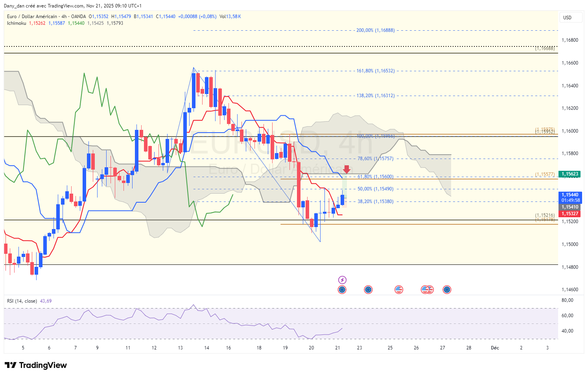Click the 1,15000 price axis label
Screen dimensions: 588x377
click(x=570, y=244)
